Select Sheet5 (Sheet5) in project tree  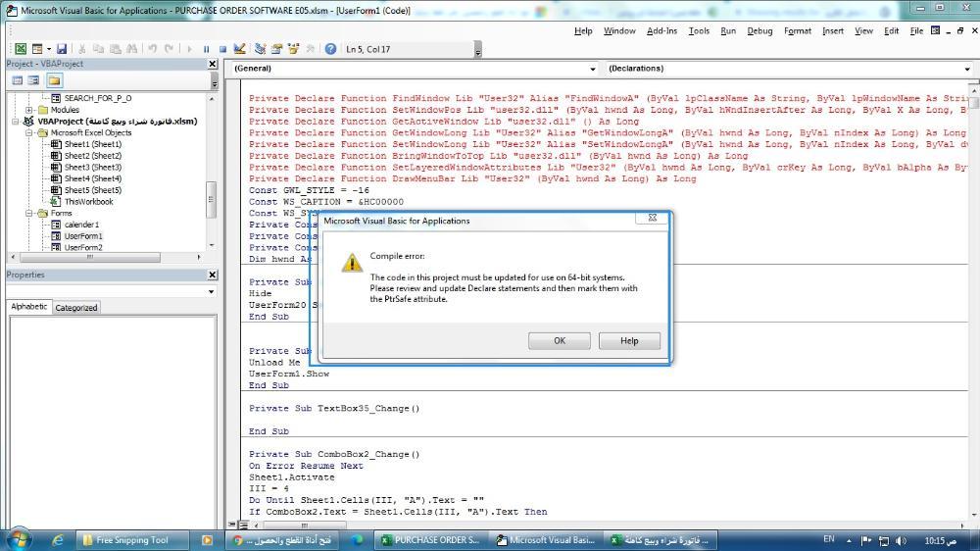coord(93,190)
